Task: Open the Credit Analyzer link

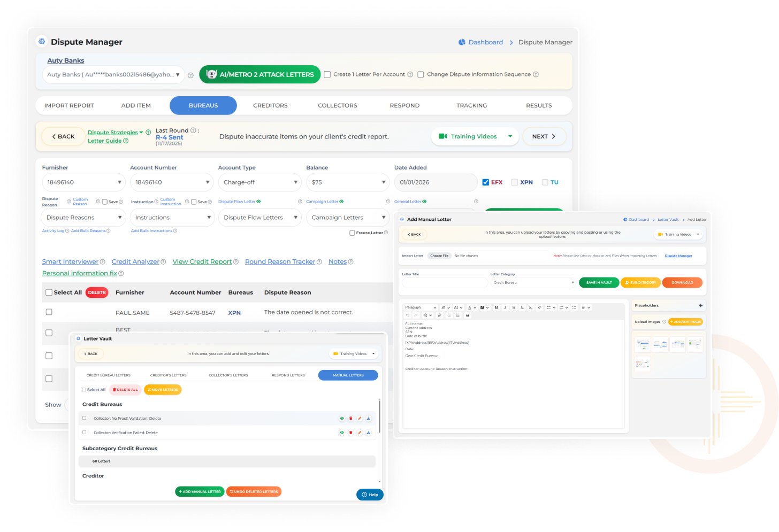Action: [135, 262]
